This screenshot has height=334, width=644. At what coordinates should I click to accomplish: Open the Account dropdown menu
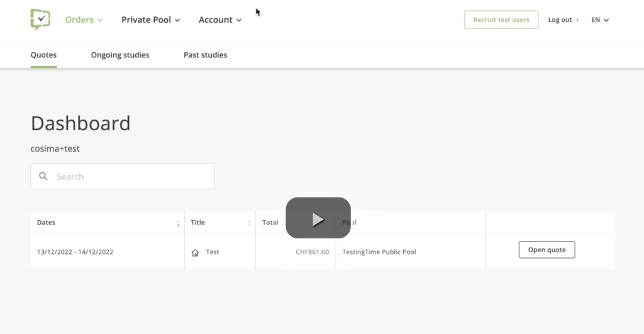pyautogui.click(x=220, y=19)
